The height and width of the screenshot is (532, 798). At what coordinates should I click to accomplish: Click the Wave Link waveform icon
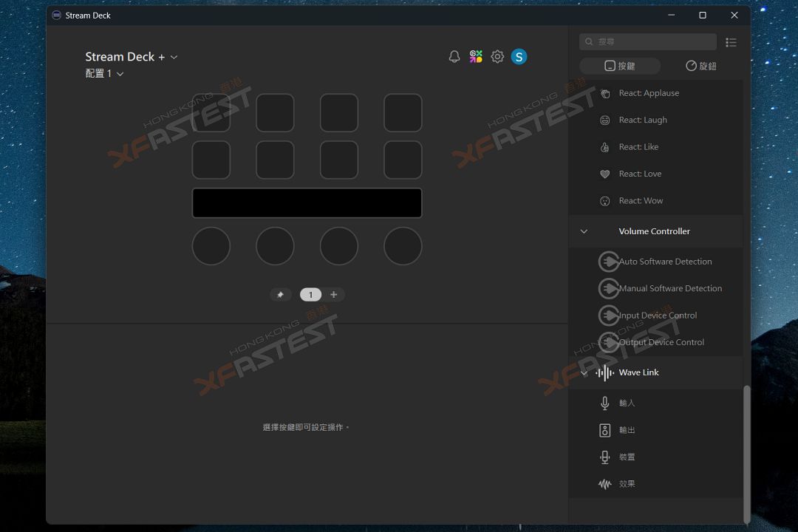coord(604,372)
